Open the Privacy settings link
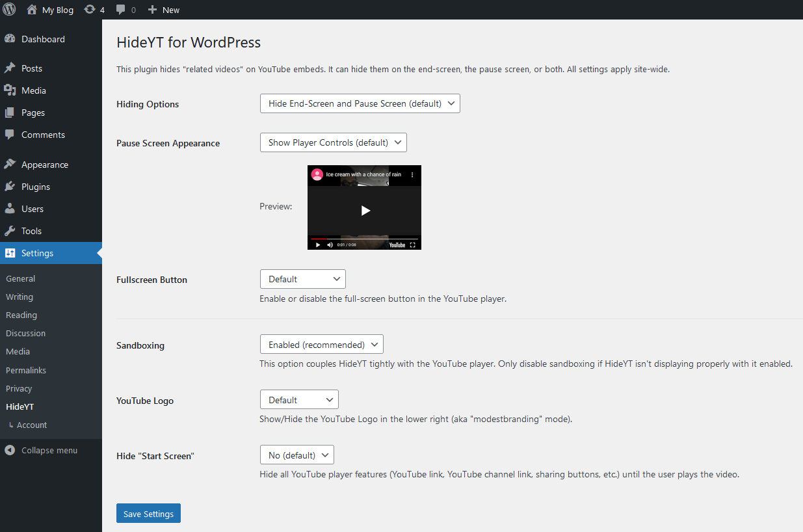The image size is (803, 532). click(18, 388)
